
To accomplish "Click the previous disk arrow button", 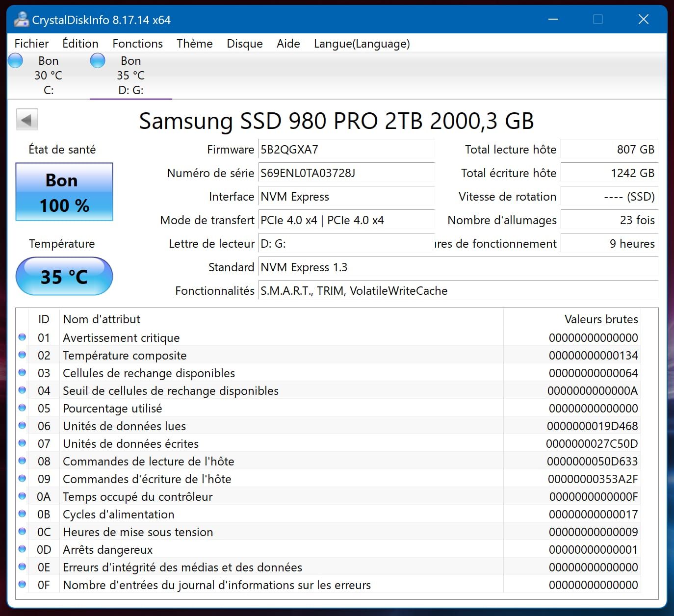I will [x=27, y=120].
